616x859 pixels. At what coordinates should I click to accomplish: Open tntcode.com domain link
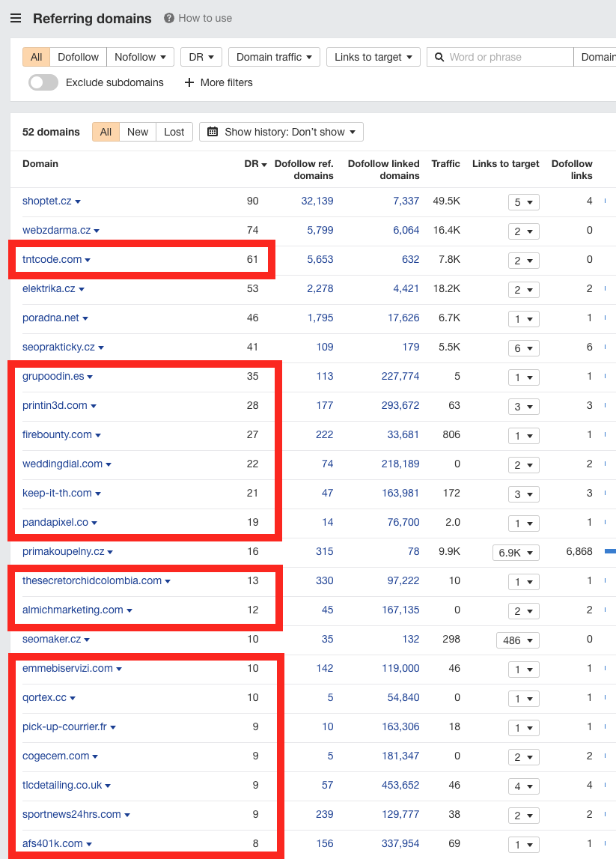click(x=52, y=260)
